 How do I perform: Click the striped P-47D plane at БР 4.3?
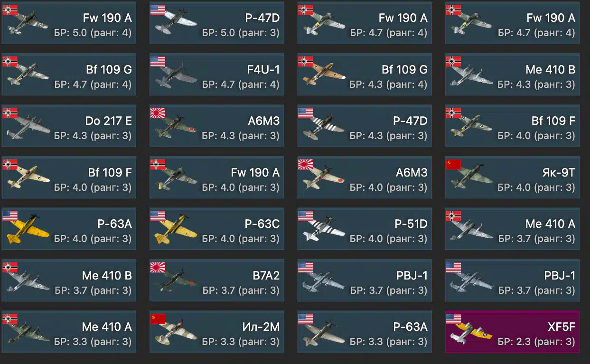tap(323, 126)
